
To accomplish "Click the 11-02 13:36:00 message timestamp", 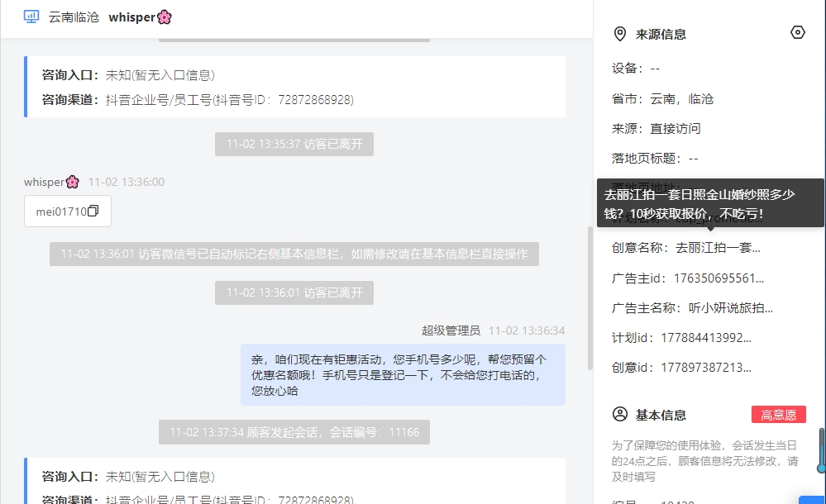I will click(127, 182).
